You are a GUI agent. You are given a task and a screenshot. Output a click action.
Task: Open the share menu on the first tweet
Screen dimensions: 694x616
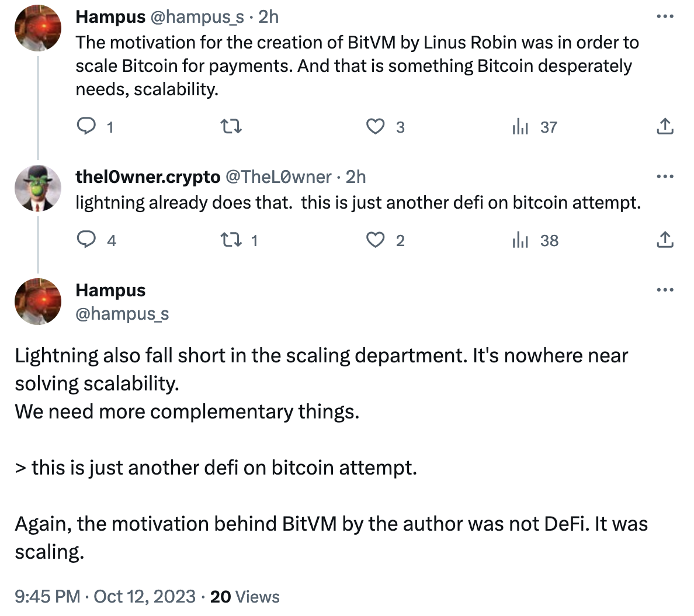click(x=664, y=126)
